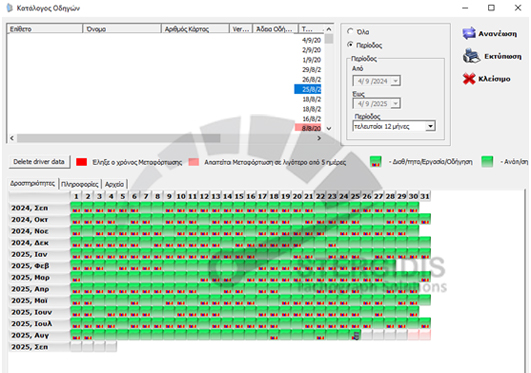
Task: Select the Περίοδος radio button
Action: (350, 45)
